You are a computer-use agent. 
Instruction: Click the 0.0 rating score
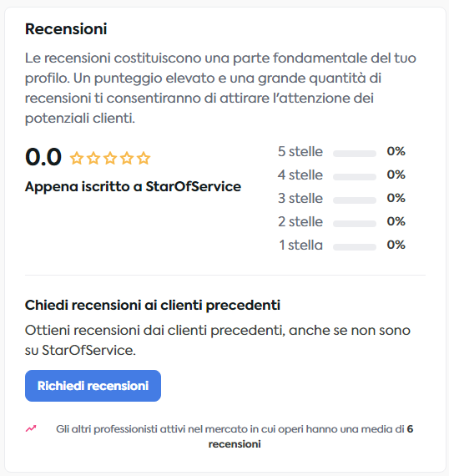(43, 157)
